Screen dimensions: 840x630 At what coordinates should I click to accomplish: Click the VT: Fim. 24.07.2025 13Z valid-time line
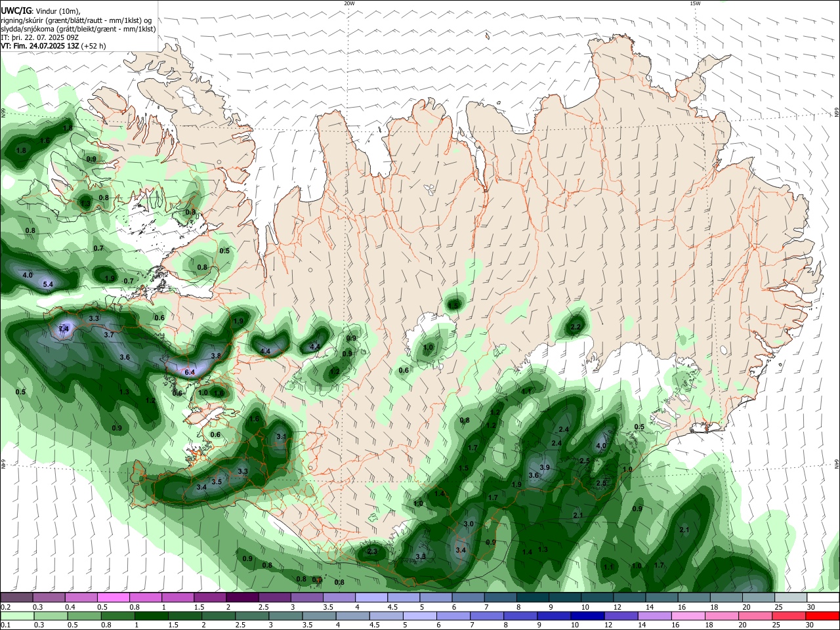click(x=53, y=46)
